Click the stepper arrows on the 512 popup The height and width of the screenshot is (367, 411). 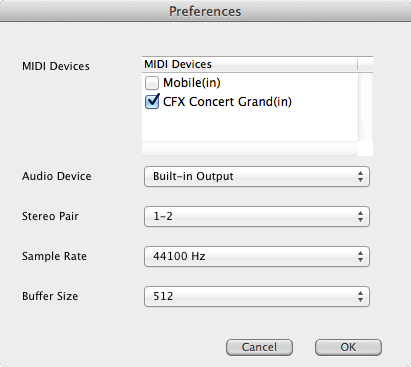(x=360, y=296)
